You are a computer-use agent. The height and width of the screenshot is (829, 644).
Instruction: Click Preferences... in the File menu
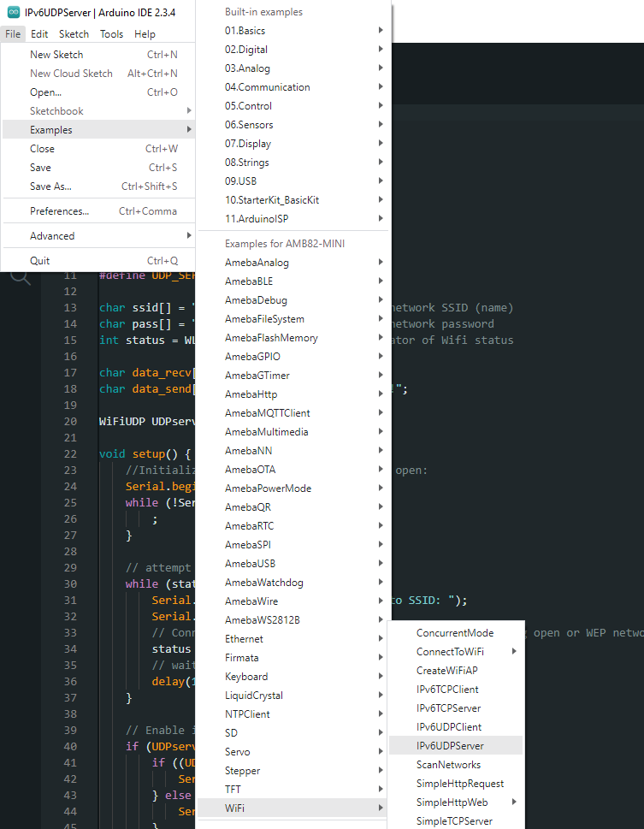pyautogui.click(x=59, y=211)
